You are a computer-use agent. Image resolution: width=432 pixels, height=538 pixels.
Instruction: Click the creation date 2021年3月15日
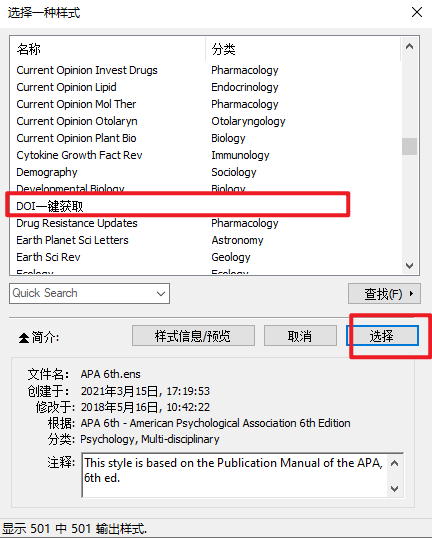tap(145, 391)
